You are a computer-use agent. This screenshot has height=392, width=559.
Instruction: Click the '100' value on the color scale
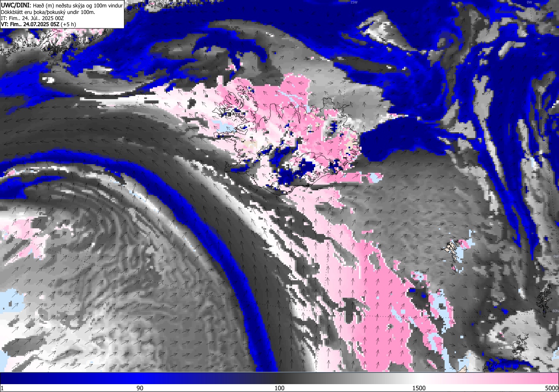pyautogui.click(x=279, y=388)
